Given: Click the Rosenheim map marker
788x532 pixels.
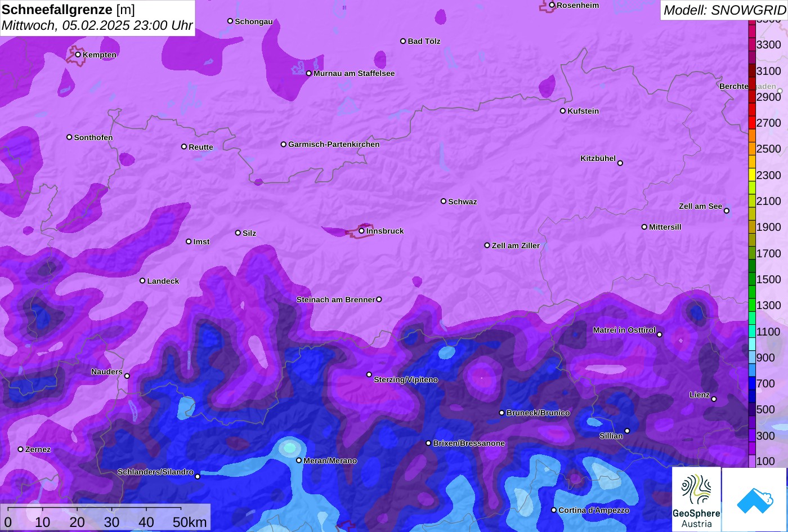Looking at the screenshot, I should tap(552, 5).
